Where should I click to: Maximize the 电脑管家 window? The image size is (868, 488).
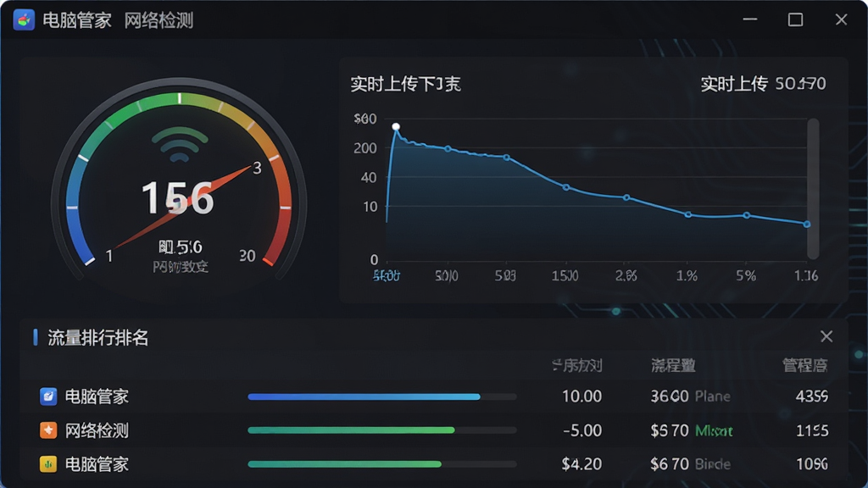pyautogui.click(x=795, y=20)
